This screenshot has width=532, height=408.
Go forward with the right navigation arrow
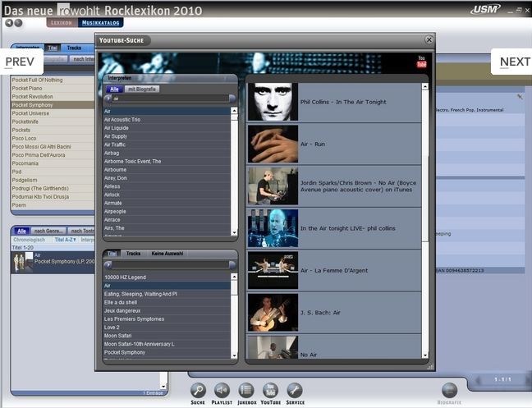(18, 23)
